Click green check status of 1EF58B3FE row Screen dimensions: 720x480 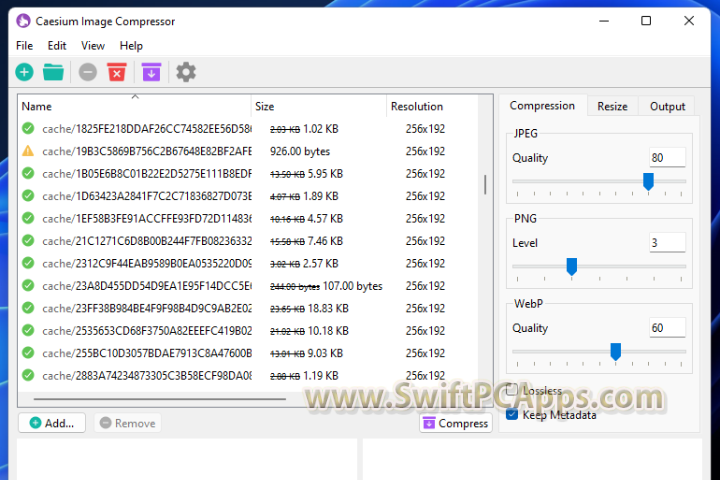coord(28,218)
